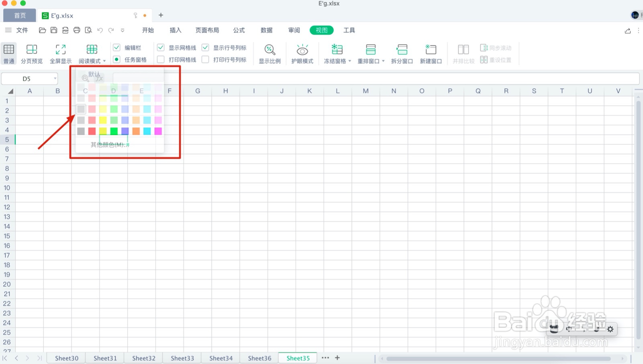Check the 任务窗格 task pane option
Screen dimensions: 643x364
tap(117, 59)
